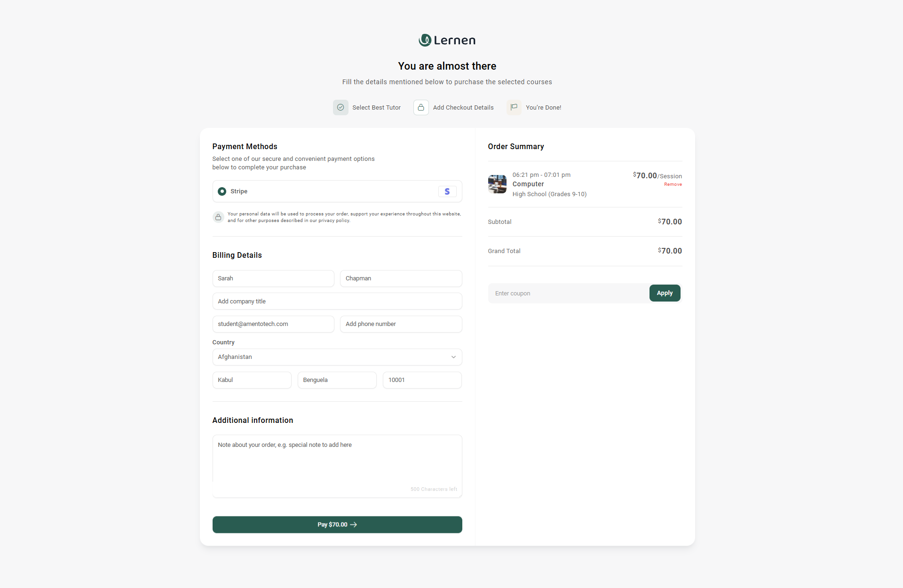This screenshot has width=903, height=588.
Task: Click the chevron on the Country field
Action: (x=453, y=357)
